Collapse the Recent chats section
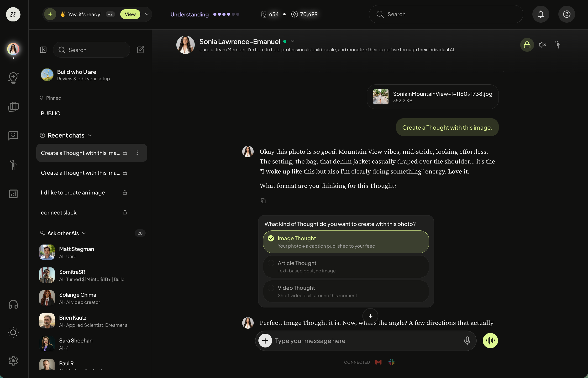 (90, 135)
